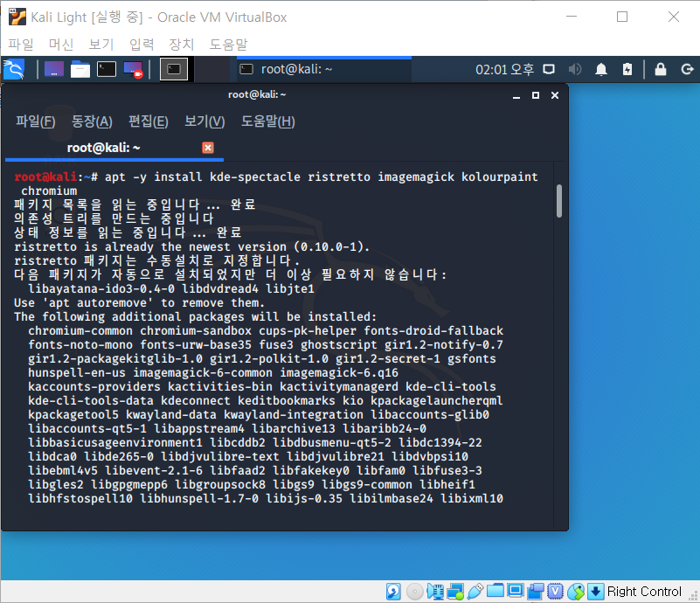Open terminal 편집(E) menu
The height and width of the screenshot is (603, 700).
(x=149, y=121)
